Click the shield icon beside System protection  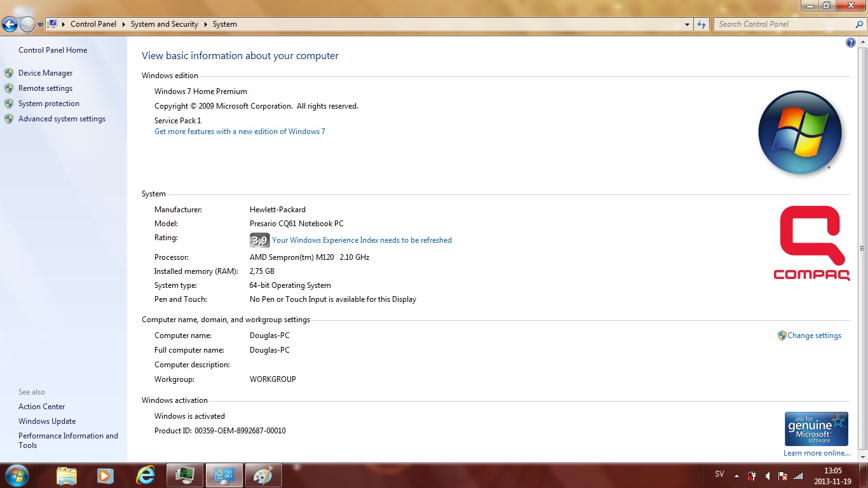coord(9,104)
